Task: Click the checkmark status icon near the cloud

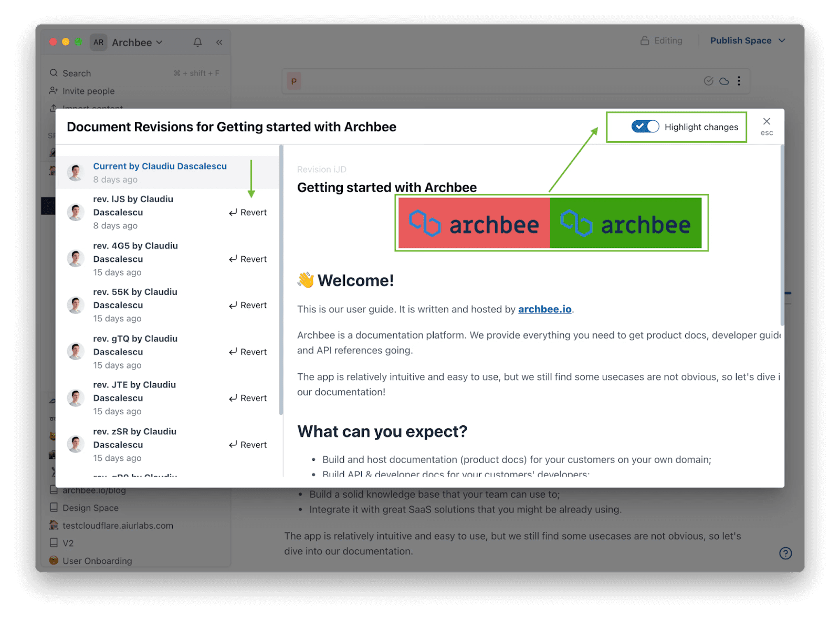Action: 708,81
